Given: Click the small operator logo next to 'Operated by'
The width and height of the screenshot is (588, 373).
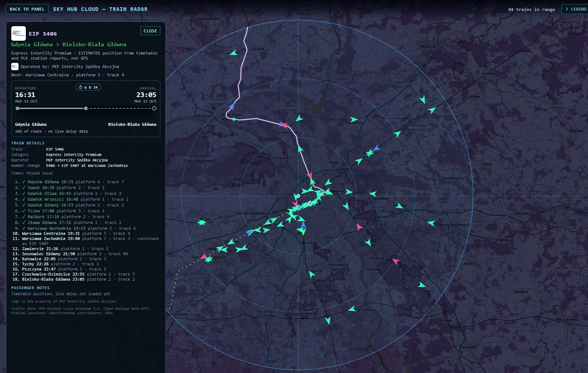Looking at the screenshot, I should (15, 67).
